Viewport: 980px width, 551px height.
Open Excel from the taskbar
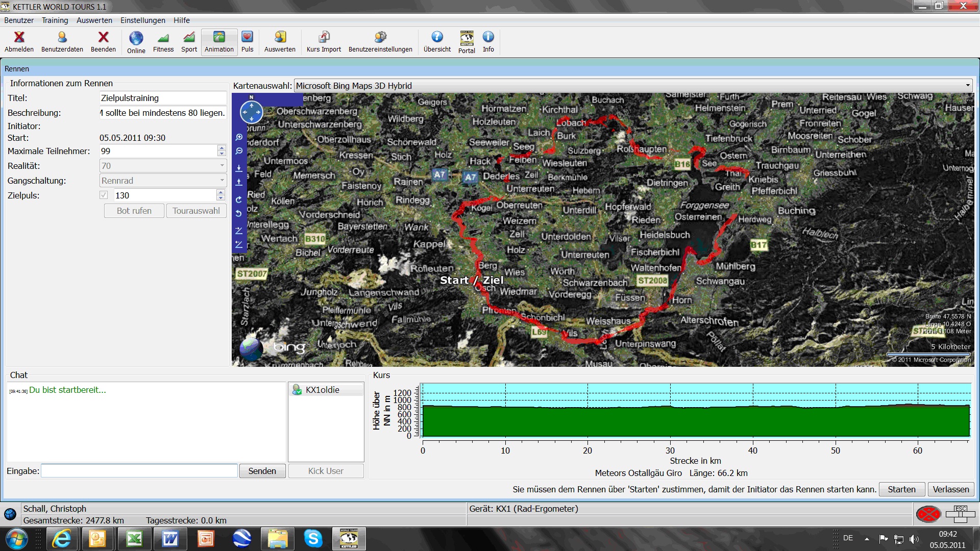tap(134, 539)
